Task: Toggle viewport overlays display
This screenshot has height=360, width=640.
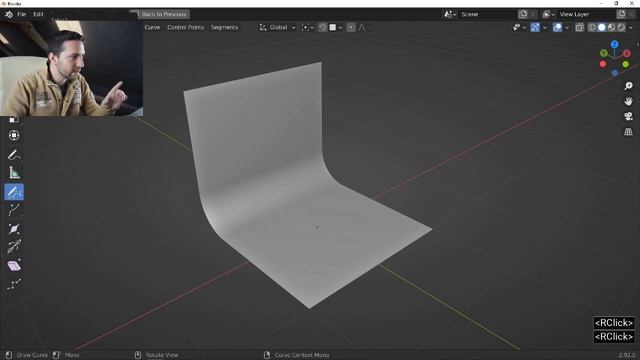Action: 557,27
